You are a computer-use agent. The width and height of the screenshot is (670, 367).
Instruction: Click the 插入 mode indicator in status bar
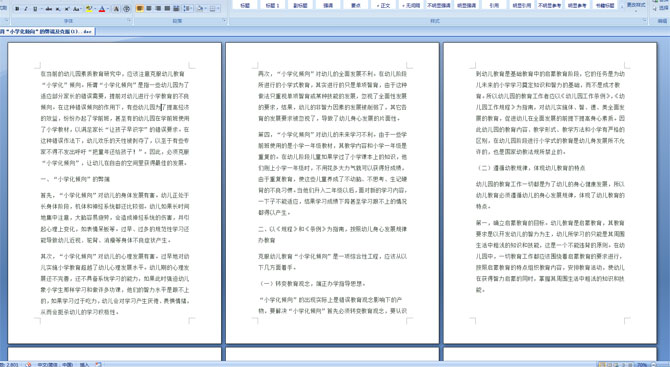pyautogui.click(x=84, y=364)
